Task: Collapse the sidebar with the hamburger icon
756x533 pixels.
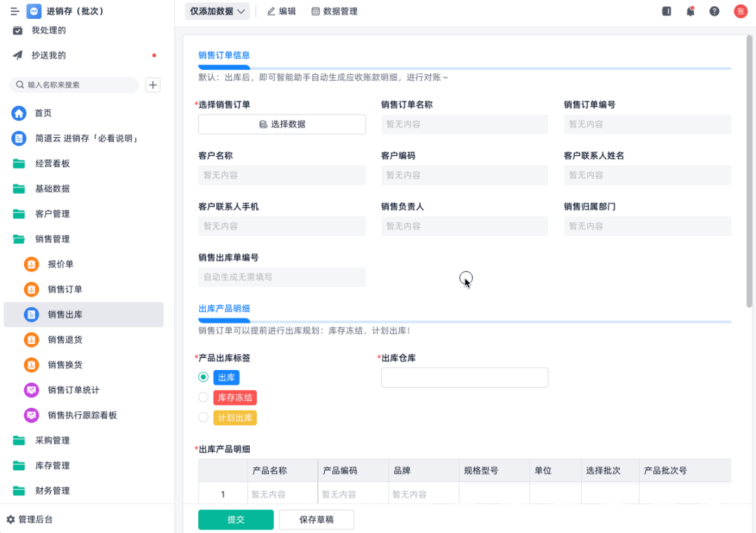Action: click(x=15, y=11)
